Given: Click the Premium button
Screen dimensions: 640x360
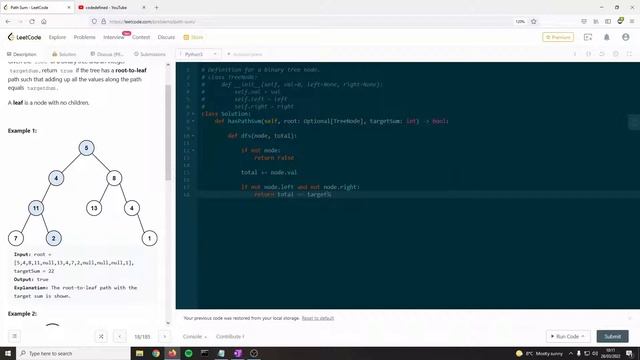Looking at the screenshot, I should (558, 37).
